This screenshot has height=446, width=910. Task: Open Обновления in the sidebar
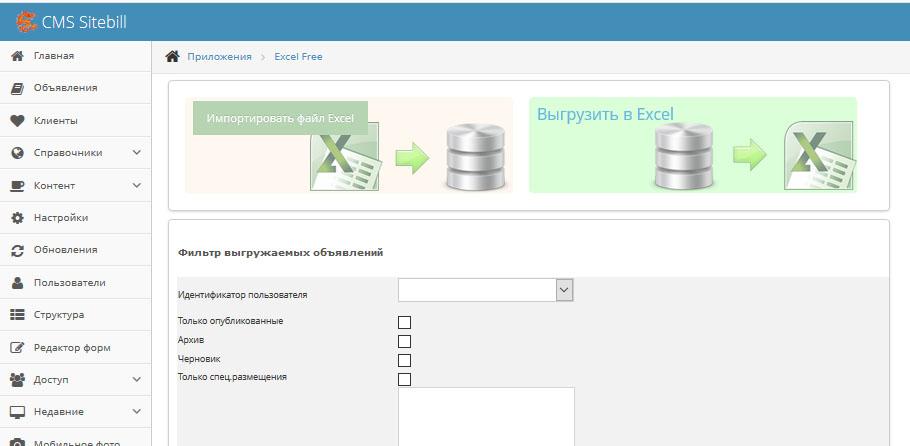click(75, 250)
